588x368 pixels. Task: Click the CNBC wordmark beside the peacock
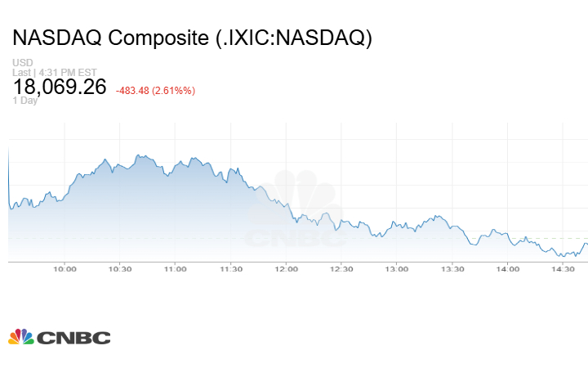[73, 337]
